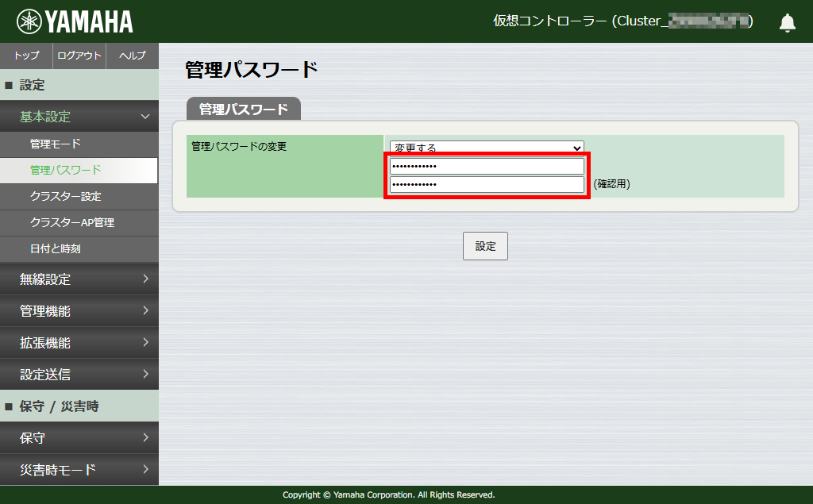Open the トップ menu item
The width and height of the screenshot is (813, 504).
26,56
